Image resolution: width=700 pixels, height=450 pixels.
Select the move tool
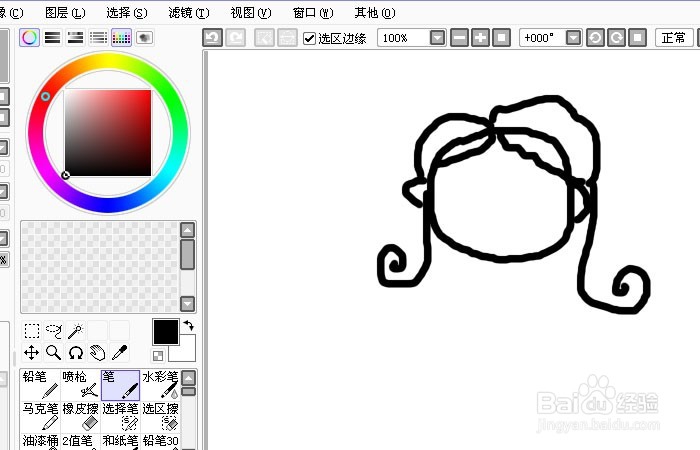pyautogui.click(x=32, y=353)
